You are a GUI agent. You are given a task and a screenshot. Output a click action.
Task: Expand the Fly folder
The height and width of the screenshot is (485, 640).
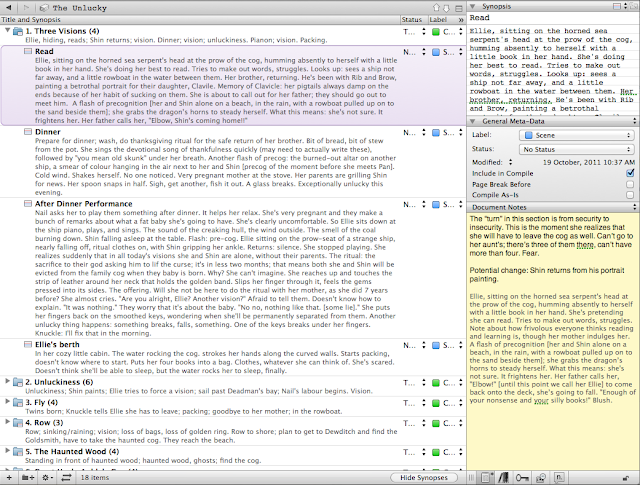7,402
